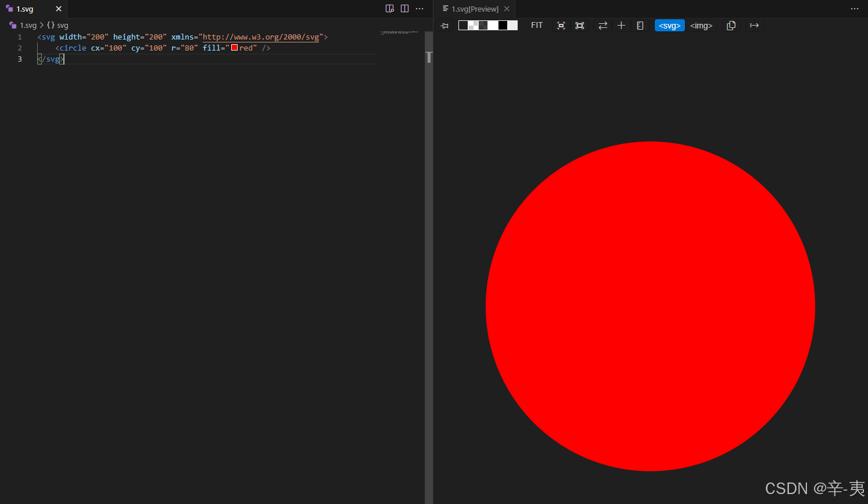
Task: Choose the light grey background swatch
Action: (x=512, y=26)
